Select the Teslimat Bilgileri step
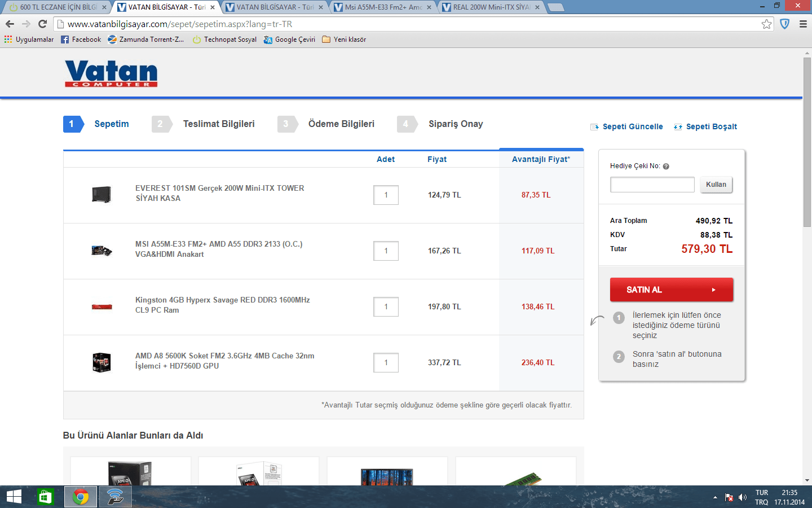 coord(204,124)
